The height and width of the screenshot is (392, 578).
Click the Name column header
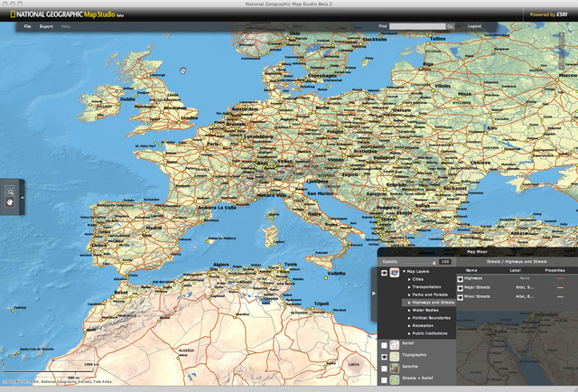[471, 270]
